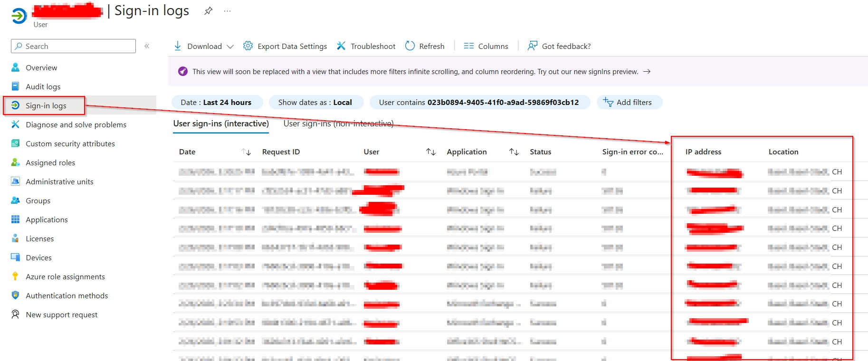Click the Authentication methods shield icon
This screenshot has height=361, width=868.
coord(15,295)
